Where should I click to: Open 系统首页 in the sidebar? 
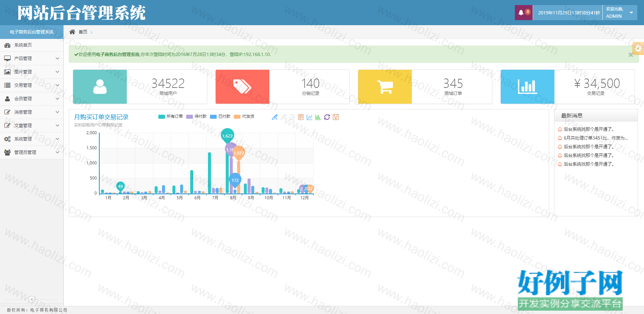[32, 45]
